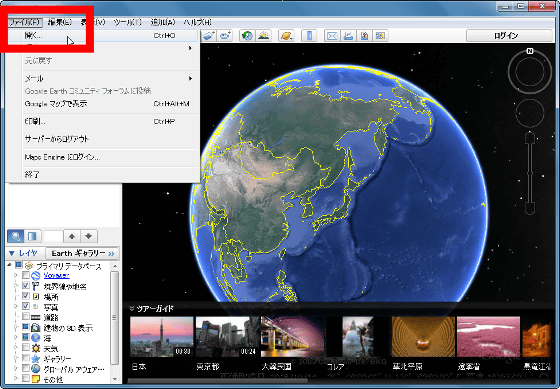Viewport: 560px width, 389px height.
Task: Click the Save Image toolbar icon
Action: pyautogui.click(x=364, y=35)
